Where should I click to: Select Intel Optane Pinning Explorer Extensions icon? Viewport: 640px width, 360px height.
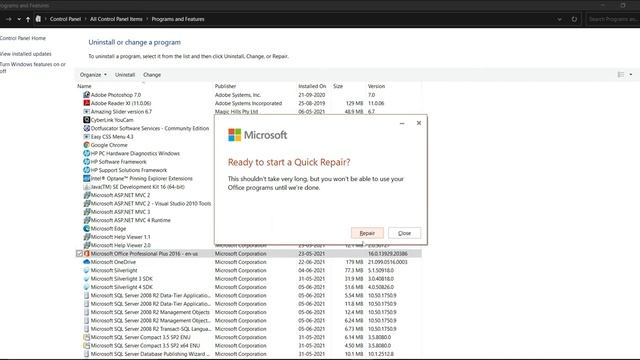(x=87, y=178)
